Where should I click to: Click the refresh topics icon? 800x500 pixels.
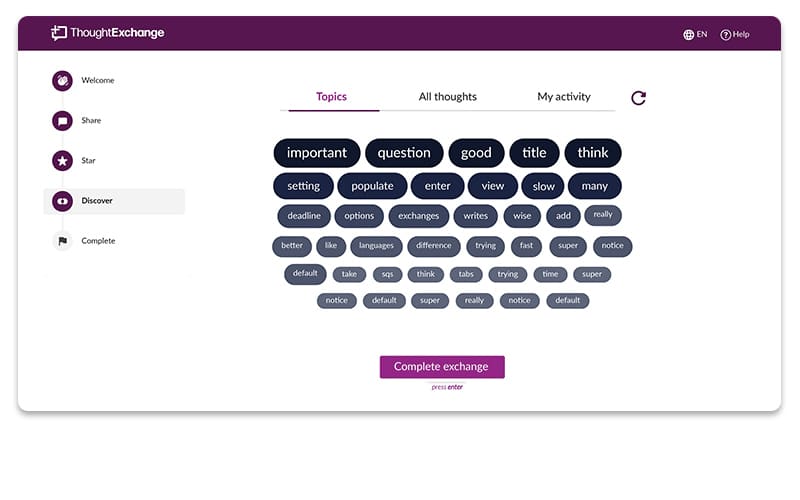(x=638, y=97)
